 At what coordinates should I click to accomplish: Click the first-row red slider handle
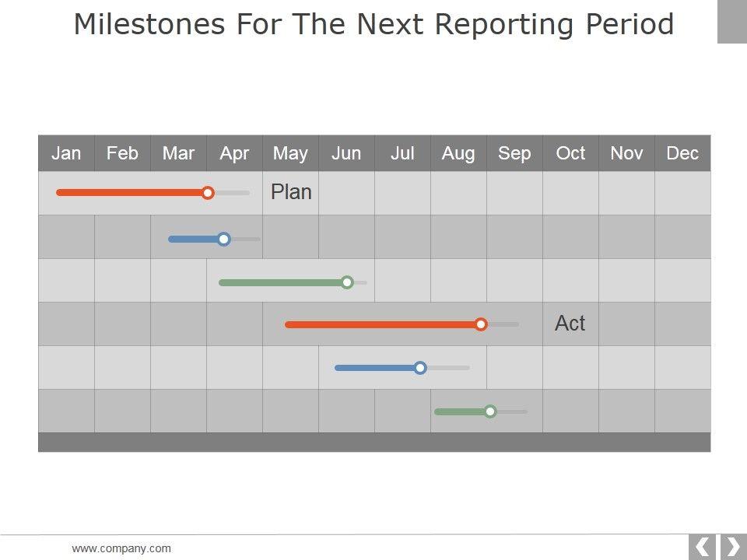(x=208, y=193)
